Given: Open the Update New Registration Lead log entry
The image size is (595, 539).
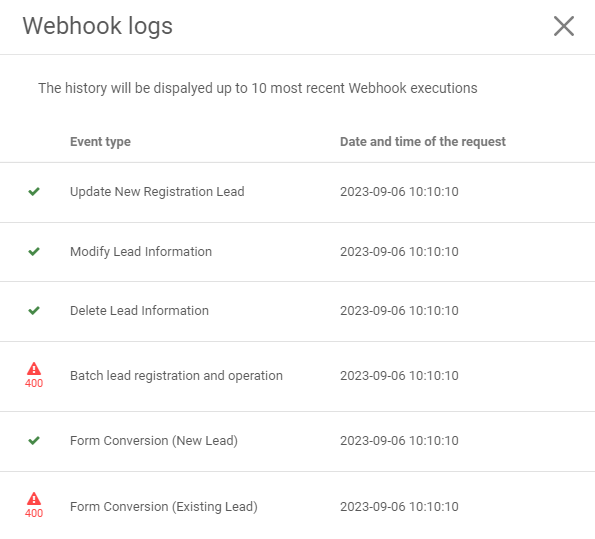Looking at the screenshot, I should click(298, 192).
